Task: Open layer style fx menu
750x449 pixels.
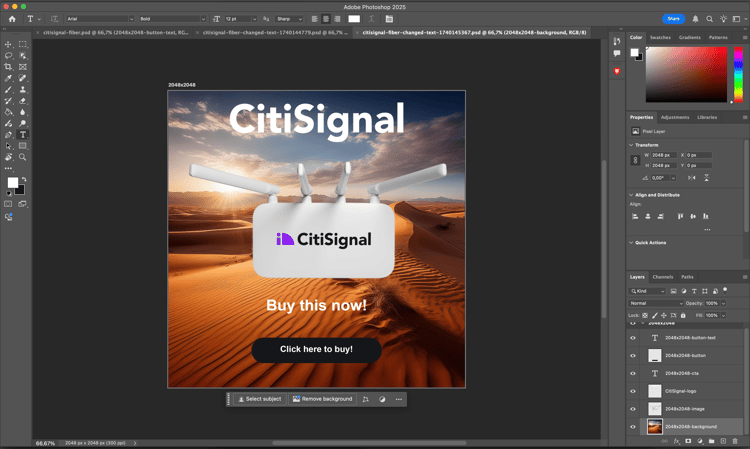Action: tap(676, 441)
